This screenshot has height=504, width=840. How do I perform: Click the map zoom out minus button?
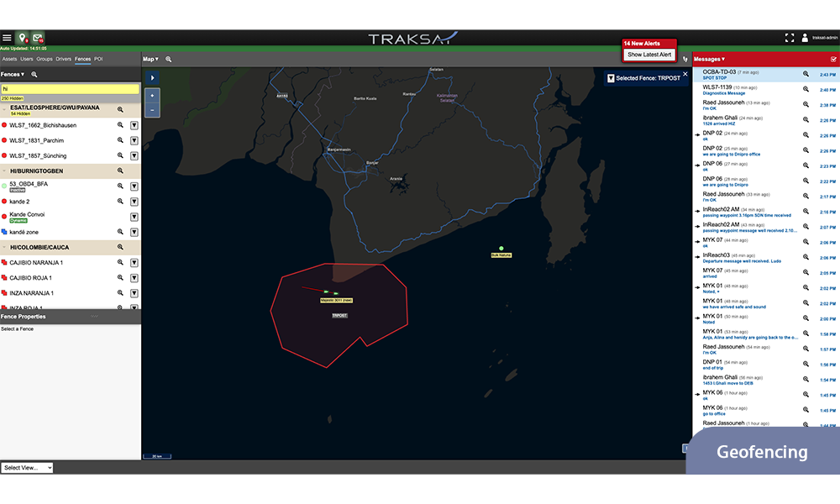(x=152, y=110)
